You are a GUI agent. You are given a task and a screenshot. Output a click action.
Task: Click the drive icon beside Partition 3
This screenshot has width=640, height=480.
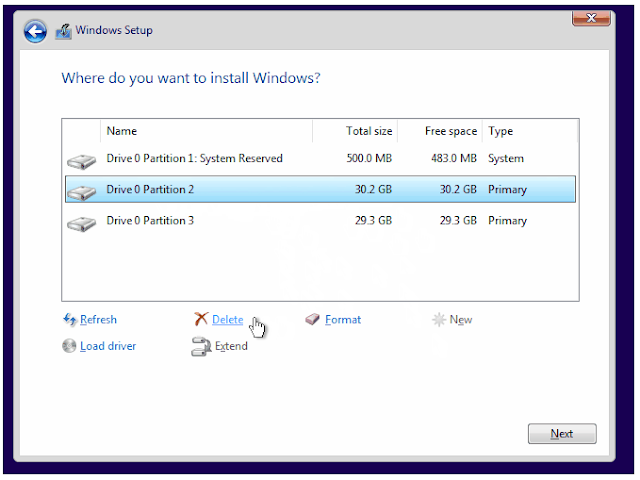[82, 224]
